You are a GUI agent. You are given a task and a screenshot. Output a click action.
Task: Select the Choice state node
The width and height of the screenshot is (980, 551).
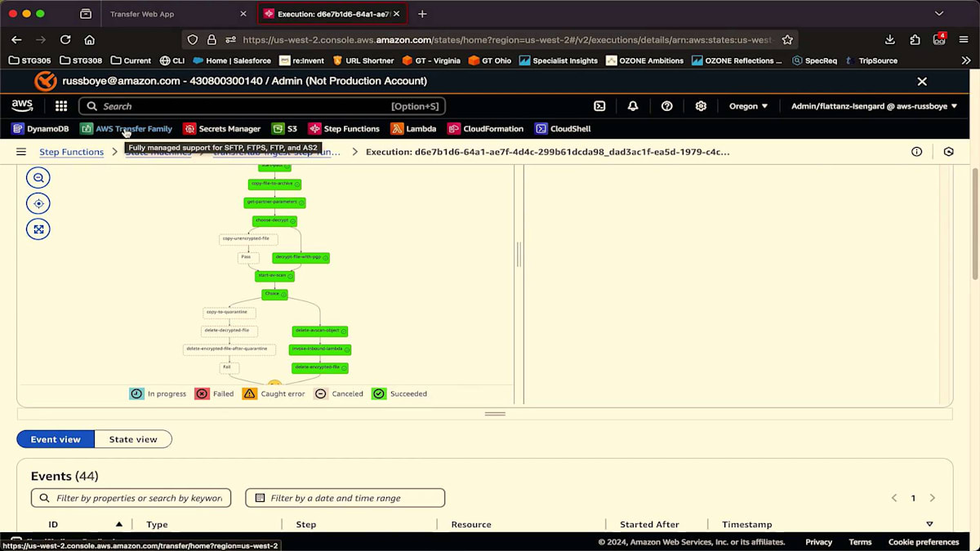pyautogui.click(x=274, y=294)
